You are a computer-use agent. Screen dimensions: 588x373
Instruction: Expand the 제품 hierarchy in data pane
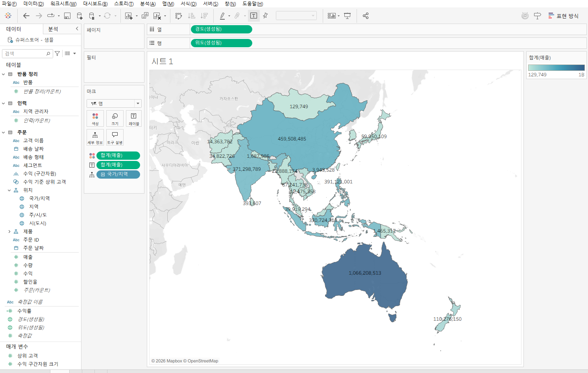pyautogui.click(x=9, y=232)
